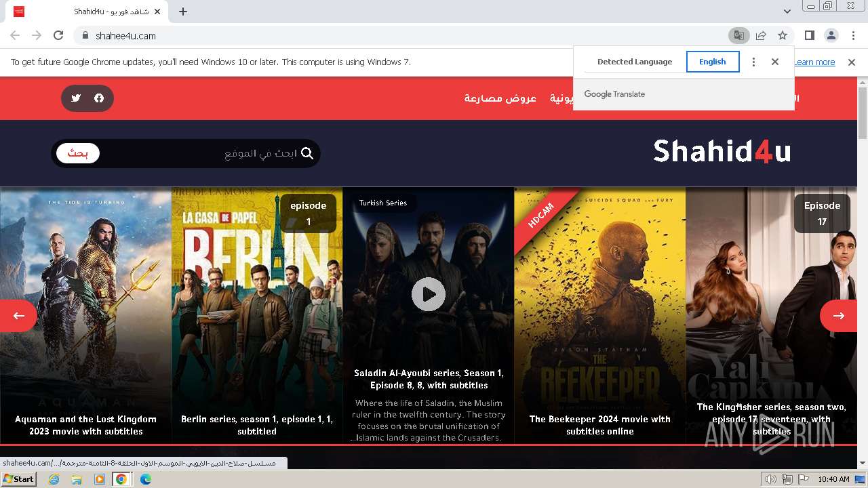This screenshot has height=488, width=868.
Task: Open Microsoft Edge from taskbar
Action: (145, 479)
